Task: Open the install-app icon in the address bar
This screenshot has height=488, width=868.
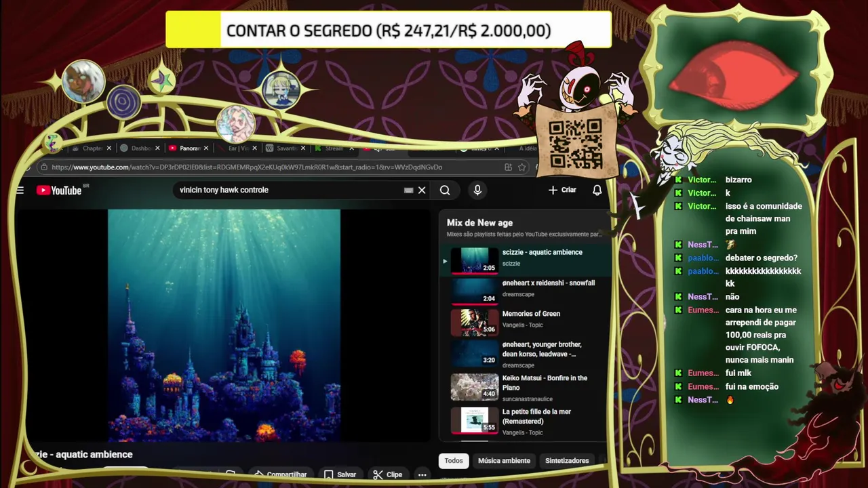Action: click(x=508, y=167)
